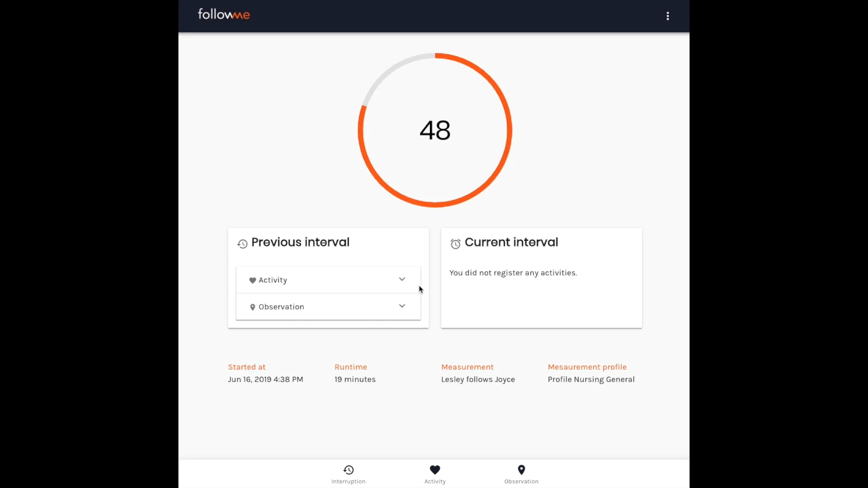Click the Current interval alarm clock icon
Screen dimensions: 868x488
(x=456, y=244)
